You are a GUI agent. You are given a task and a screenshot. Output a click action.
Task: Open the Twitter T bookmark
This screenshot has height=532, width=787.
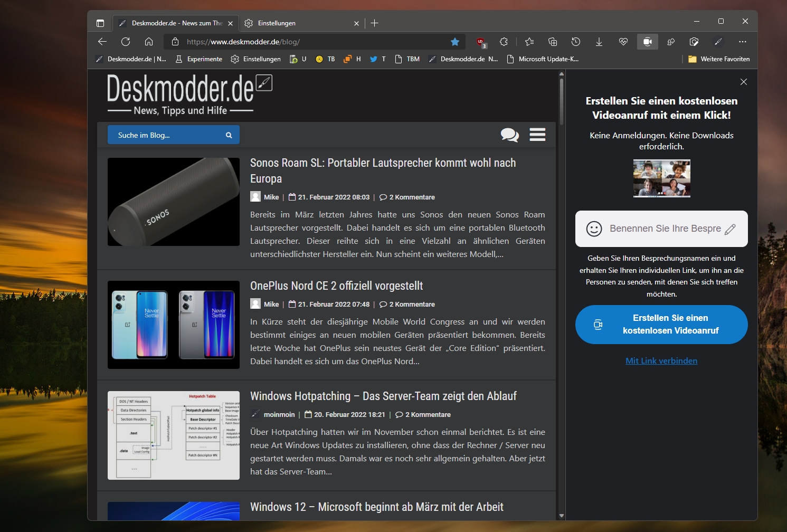tap(378, 59)
